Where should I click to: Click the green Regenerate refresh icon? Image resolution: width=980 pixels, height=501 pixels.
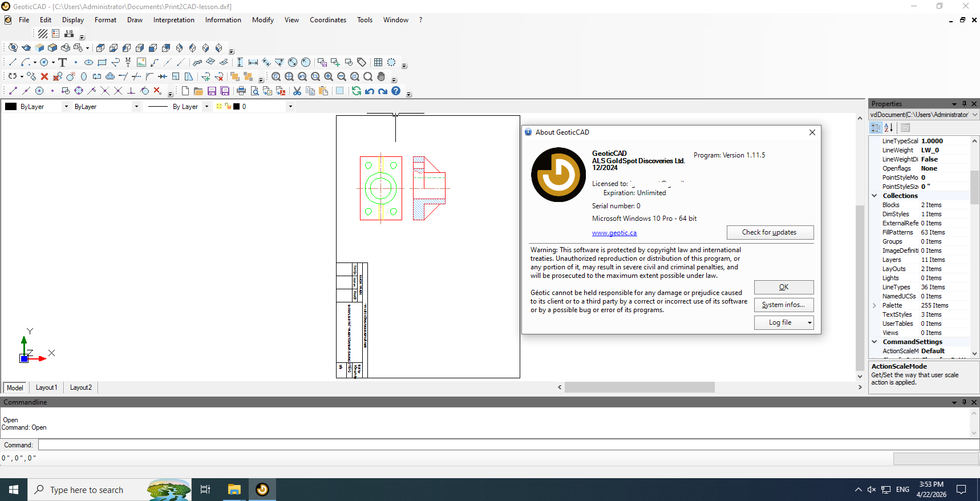pyautogui.click(x=357, y=91)
